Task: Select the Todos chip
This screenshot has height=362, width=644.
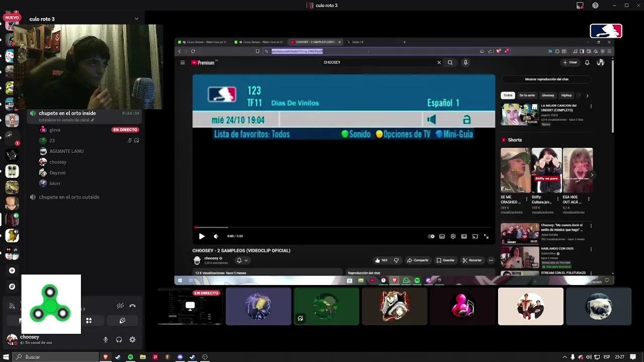Action: [x=508, y=96]
